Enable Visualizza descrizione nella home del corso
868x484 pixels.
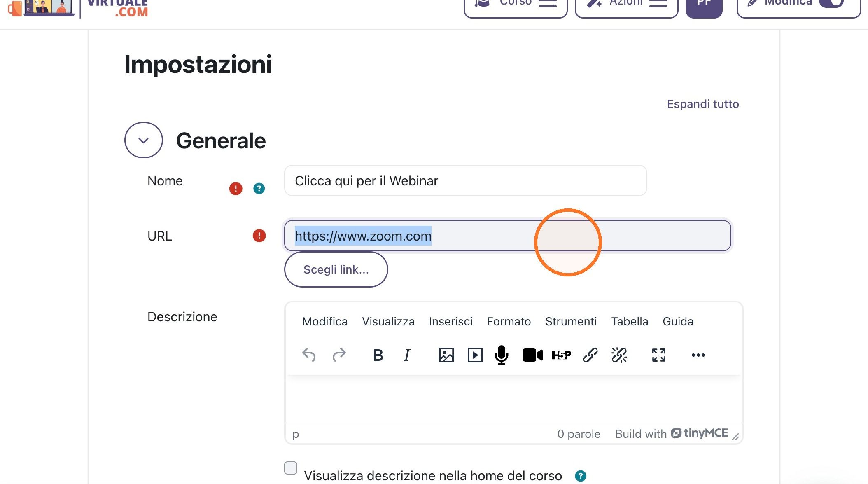[291, 468]
